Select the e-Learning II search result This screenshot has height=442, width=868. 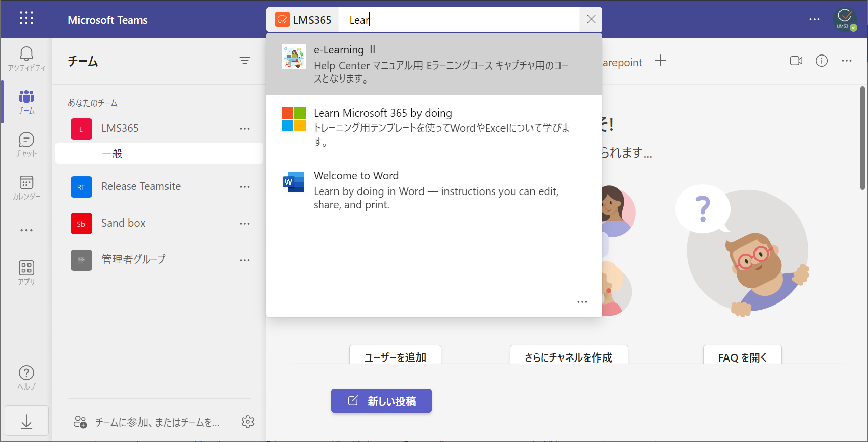click(434, 64)
